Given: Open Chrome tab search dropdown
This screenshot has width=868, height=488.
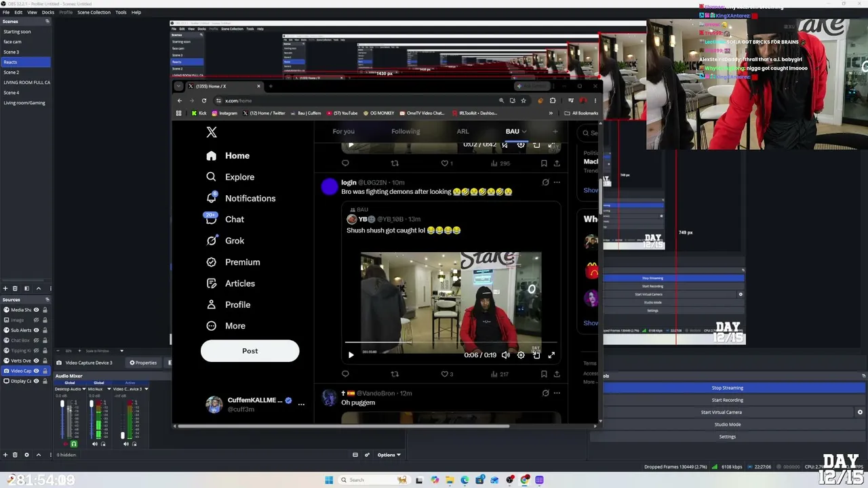Looking at the screenshot, I should (178, 86).
